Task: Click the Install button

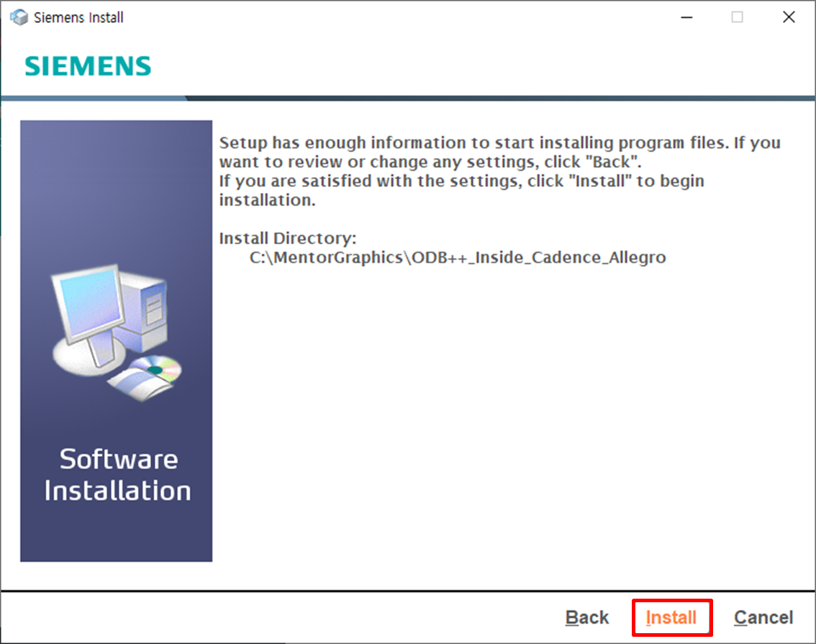Action: coord(671,617)
